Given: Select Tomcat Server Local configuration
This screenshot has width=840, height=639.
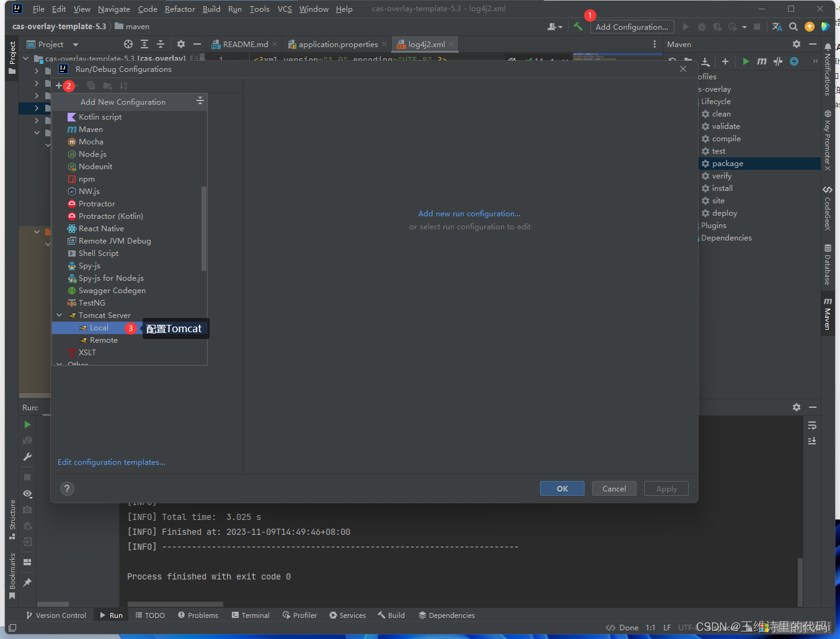Looking at the screenshot, I should click(x=99, y=328).
